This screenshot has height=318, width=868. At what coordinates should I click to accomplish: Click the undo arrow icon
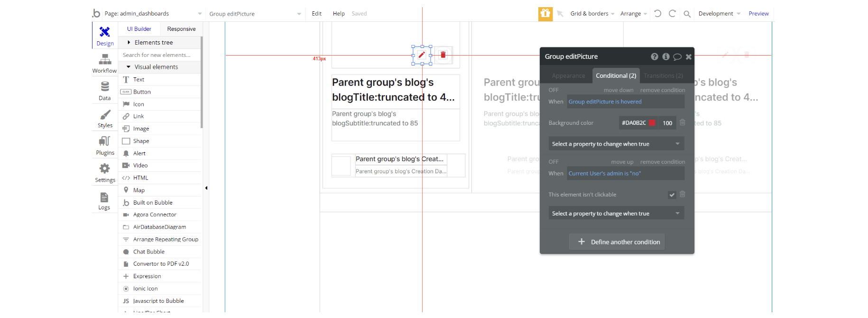(x=657, y=14)
